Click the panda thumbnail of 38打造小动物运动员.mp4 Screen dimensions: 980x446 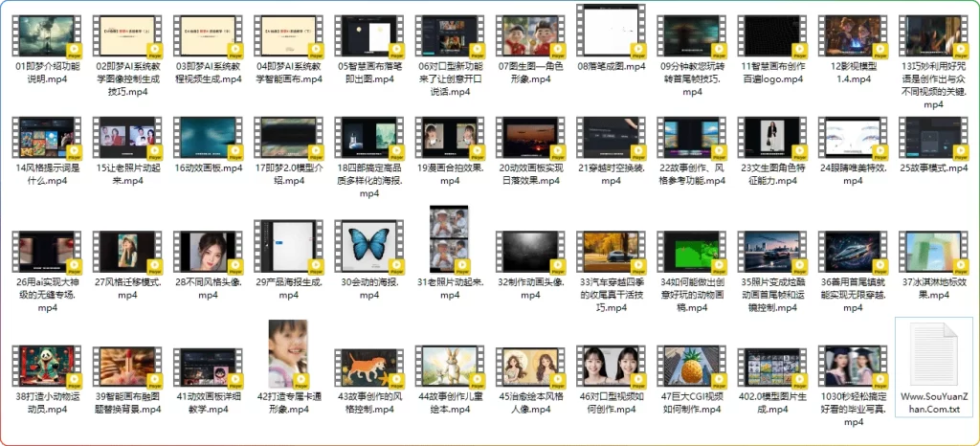46,367
